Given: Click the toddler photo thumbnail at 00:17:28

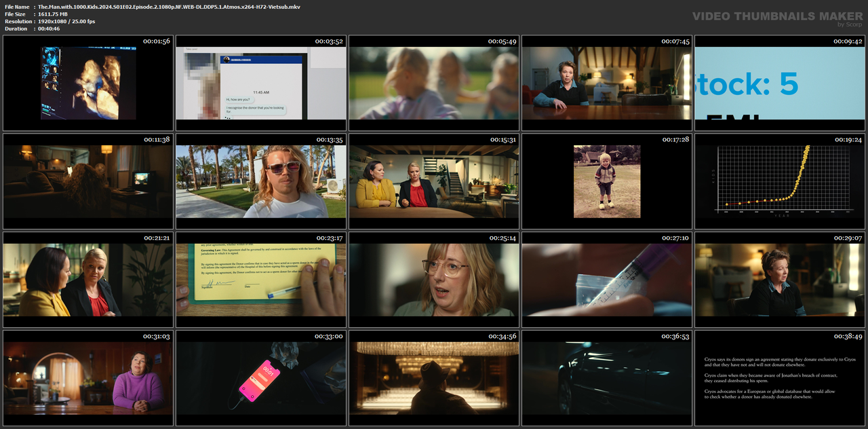Looking at the screenshot, I should tap(607, 181).
